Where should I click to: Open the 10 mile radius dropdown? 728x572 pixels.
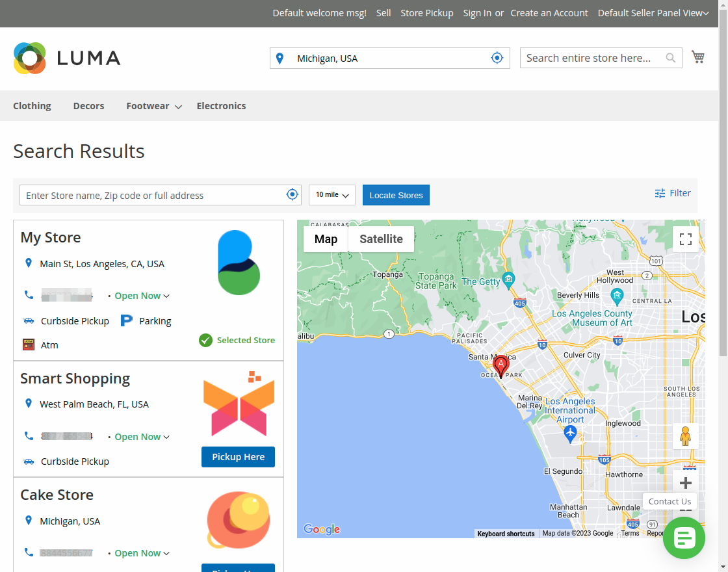click(331, 195)
